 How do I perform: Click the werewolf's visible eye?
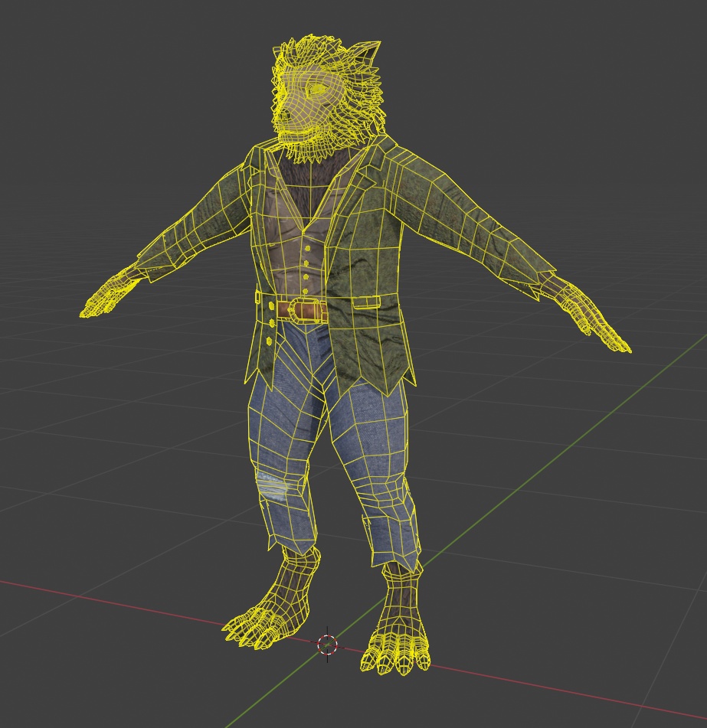pos(318,89)
